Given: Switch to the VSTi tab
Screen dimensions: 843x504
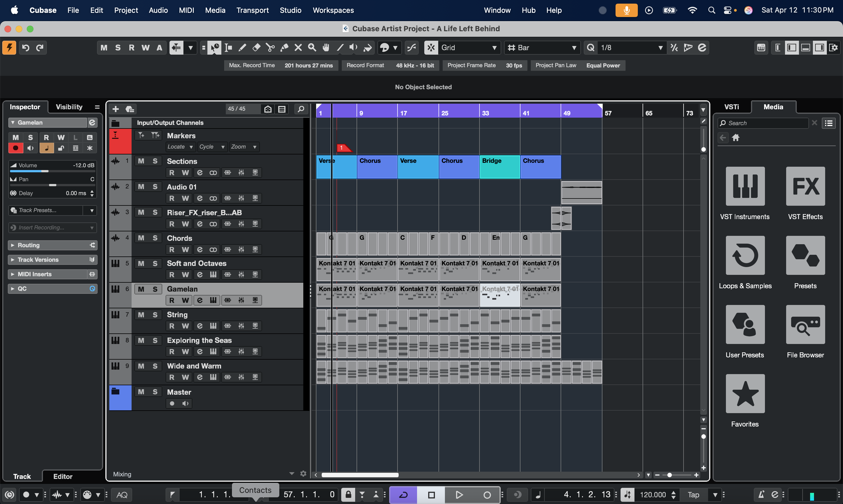Looking at the screenshot, I should coord(731,107).
